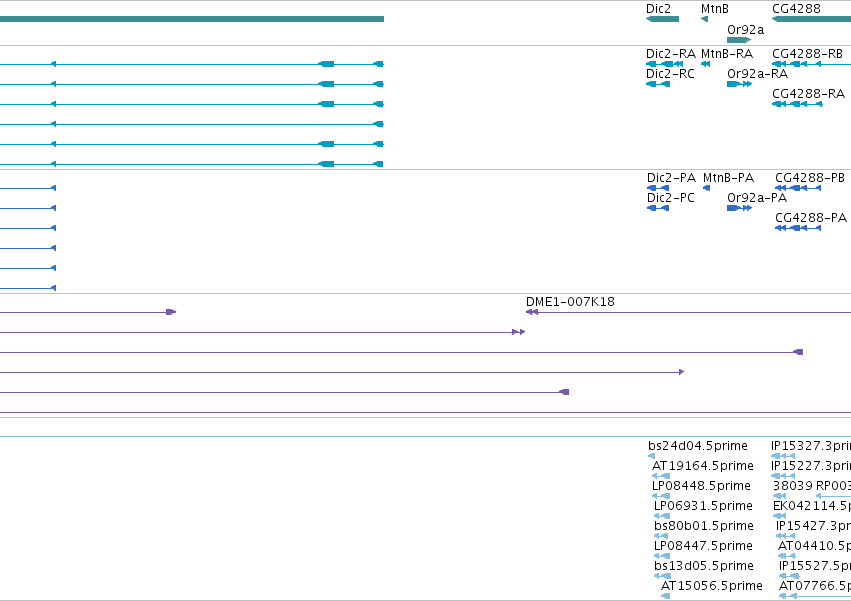Open the AT19164.5prime EST label
Image resolution: width=851 pixels, height=601 pixels.
pos(703,466)
